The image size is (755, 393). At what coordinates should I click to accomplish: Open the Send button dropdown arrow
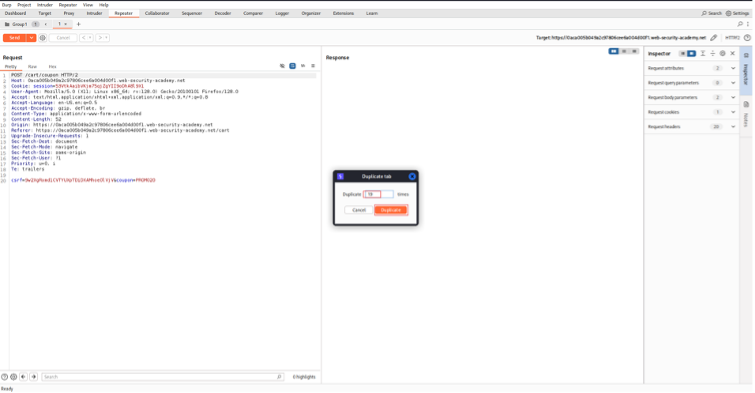31,38
